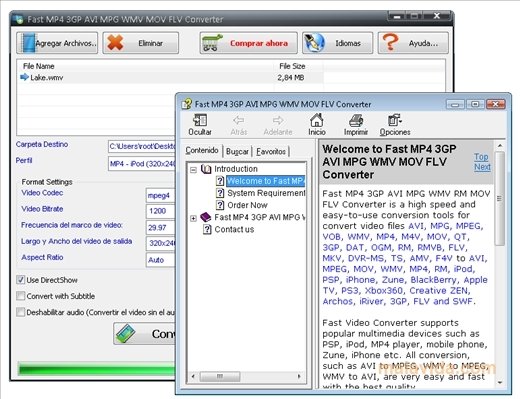Open Comprar ahora purchase button

pyautogui.click(x=248, y=43)
